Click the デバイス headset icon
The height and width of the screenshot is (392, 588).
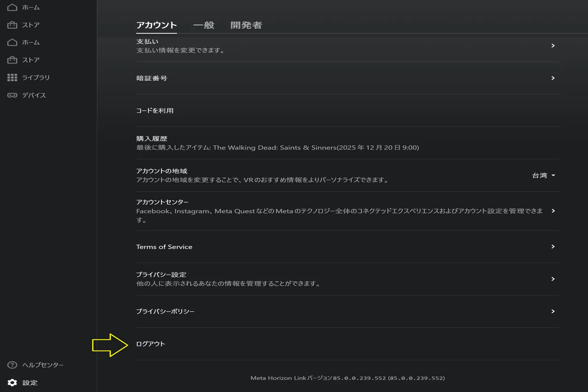tap(12, 95)
